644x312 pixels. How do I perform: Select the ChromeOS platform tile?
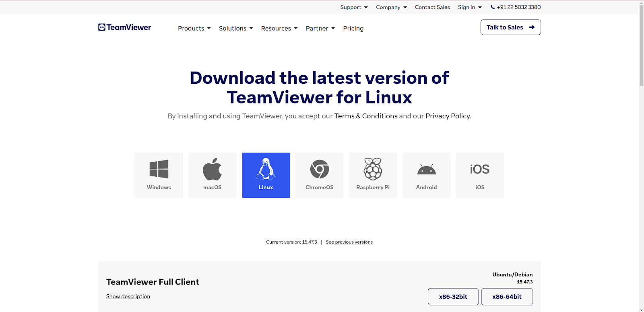coord(320,175)
